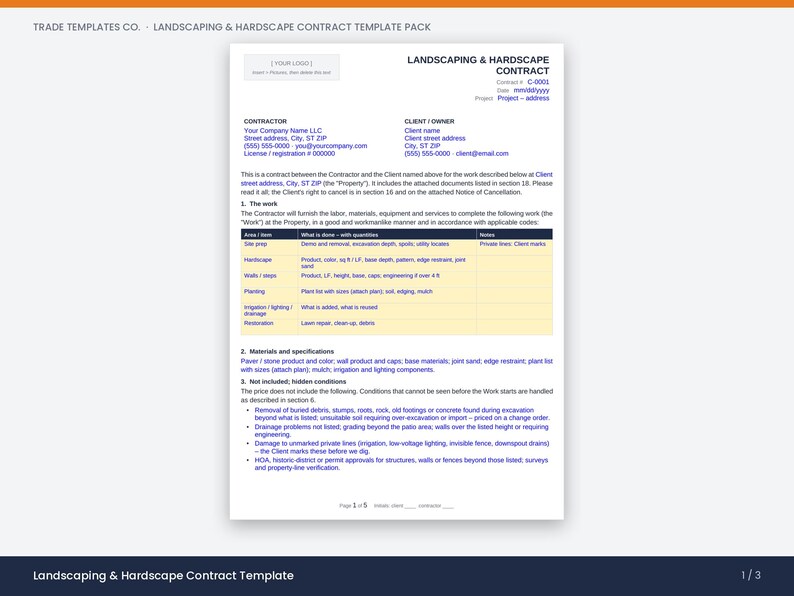Viewport: 794px width, 596px height.
Task: Select the 'Restoration' table row label
Action: (258, 323)
